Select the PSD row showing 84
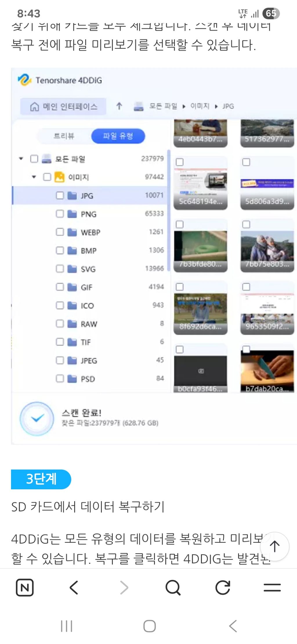The image size is (297, 644). click(x=89, y=378)
